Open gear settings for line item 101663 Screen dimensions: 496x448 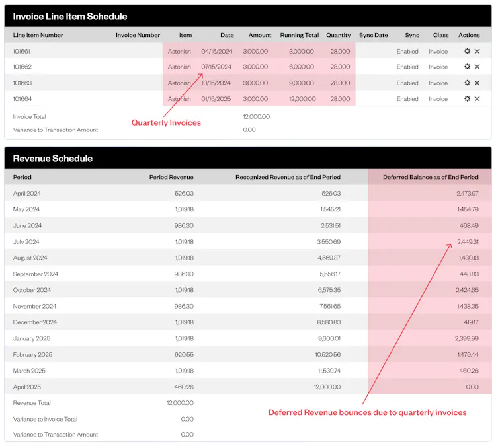tap(467, 83)
